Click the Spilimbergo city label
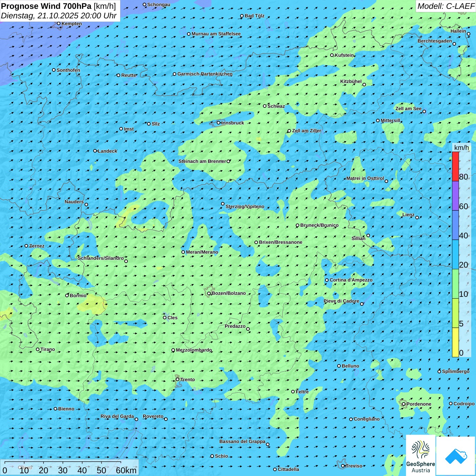This screenshot has height=476, width=476. 456,371
